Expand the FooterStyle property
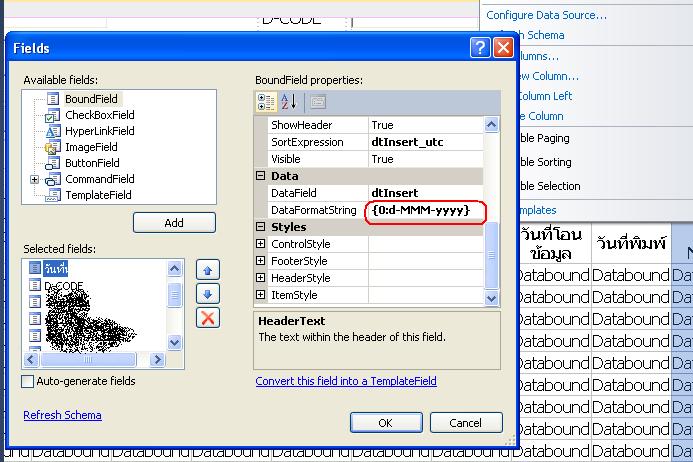 261,261
